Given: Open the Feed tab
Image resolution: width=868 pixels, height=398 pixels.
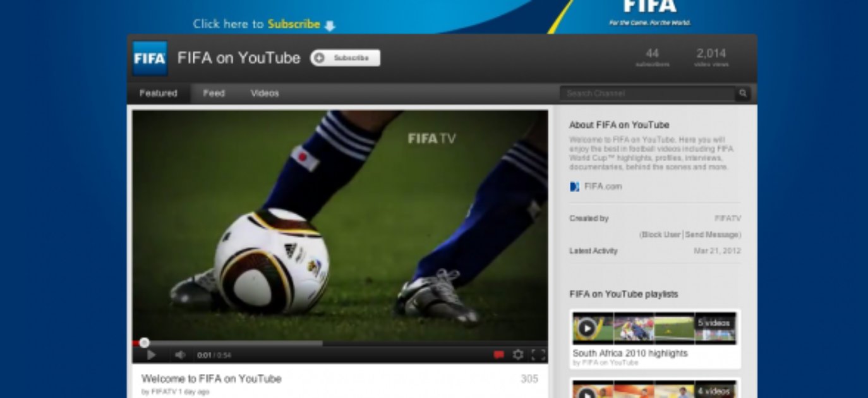Looking at the screenshot, I should 214,93.
